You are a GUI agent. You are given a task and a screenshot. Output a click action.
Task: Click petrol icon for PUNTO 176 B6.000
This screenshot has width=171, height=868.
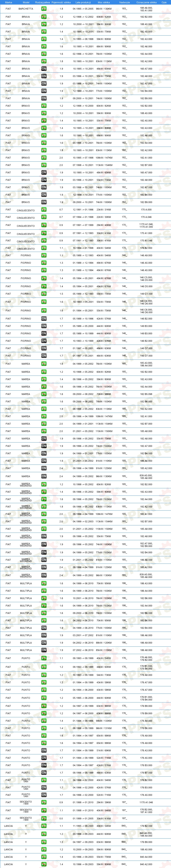[44, 728]
